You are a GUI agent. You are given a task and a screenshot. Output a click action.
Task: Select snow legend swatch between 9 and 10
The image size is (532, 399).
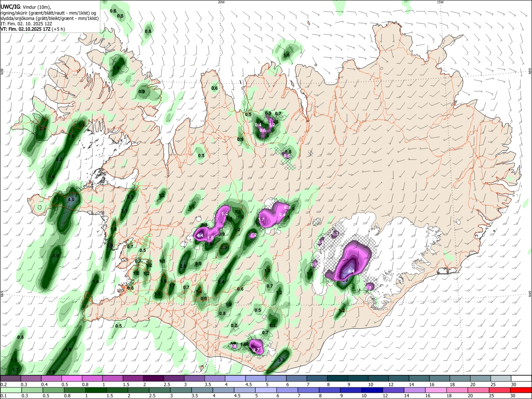(358, 379)
